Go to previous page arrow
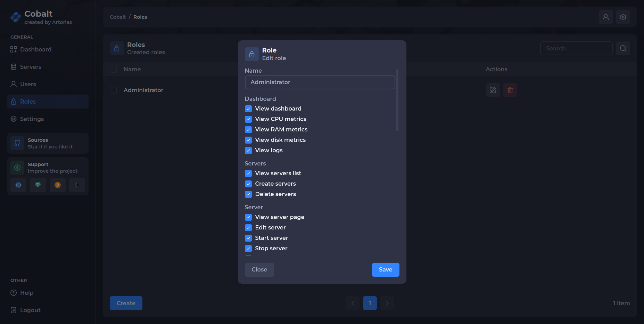 point(353,303)
